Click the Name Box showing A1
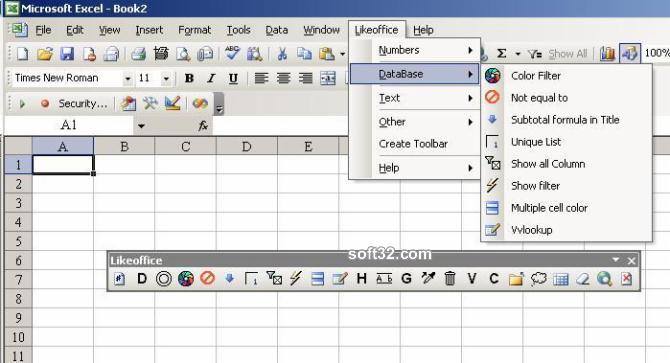This screenshot has width=670, height=363. 69,125
